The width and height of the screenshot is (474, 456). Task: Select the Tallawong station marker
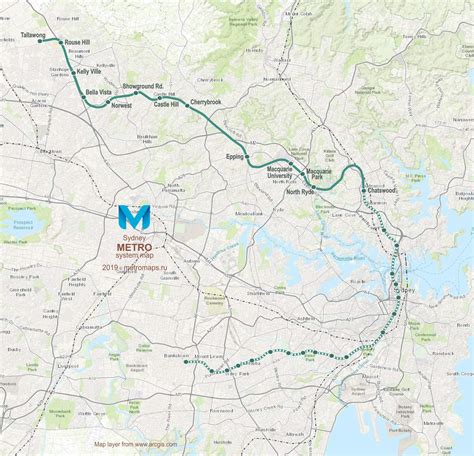[x=40, y=41]
